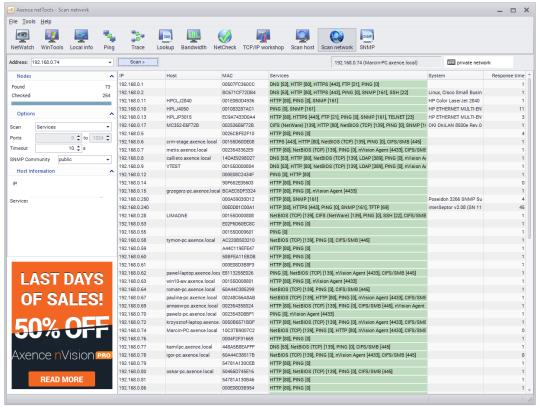The width and height of the screenshot is (540, 412).
Task: Open the SNMP tool
Action: click(x=367, y=40)
